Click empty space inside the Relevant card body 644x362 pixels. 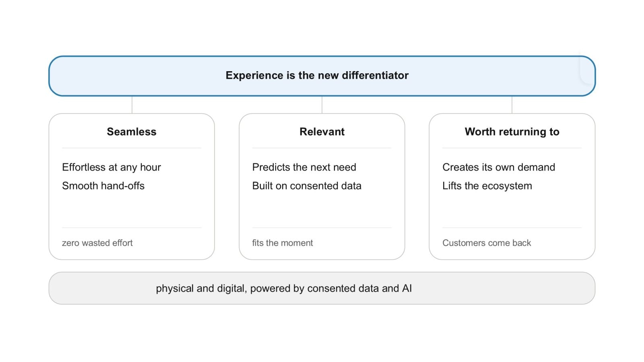point(322,210)
